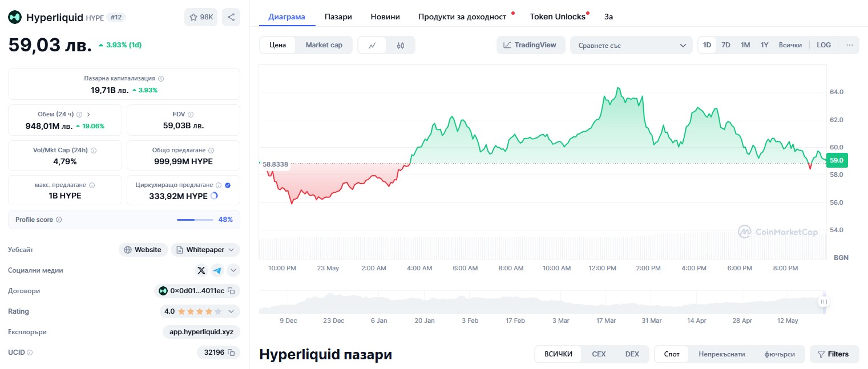Visit the Hyperliquid Website

click(x=143, y=249)
